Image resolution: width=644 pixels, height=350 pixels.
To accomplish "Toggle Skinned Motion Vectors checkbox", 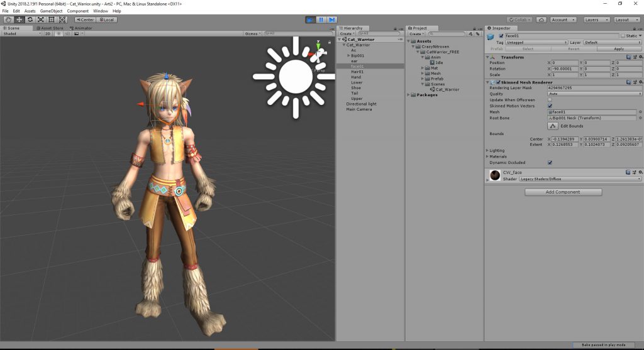I will pos(550,106).
